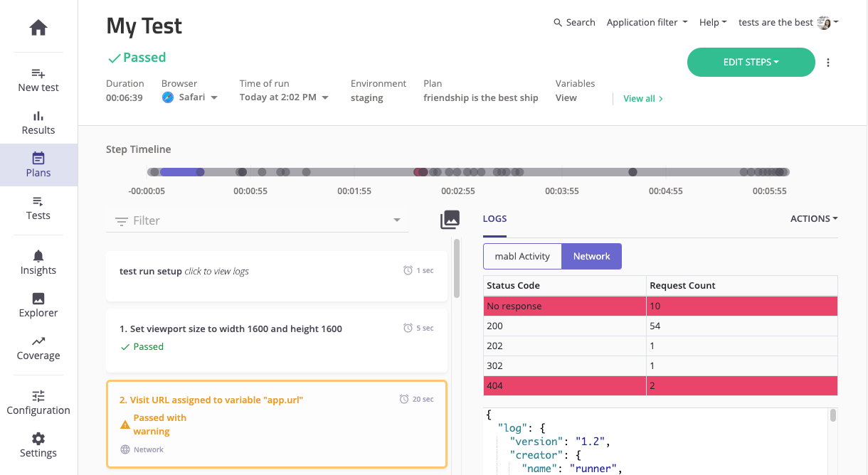The height and width of the screenshot is (475, 868).
Task: Open the Help dropdown menu
Action: (x=713, y=23)
